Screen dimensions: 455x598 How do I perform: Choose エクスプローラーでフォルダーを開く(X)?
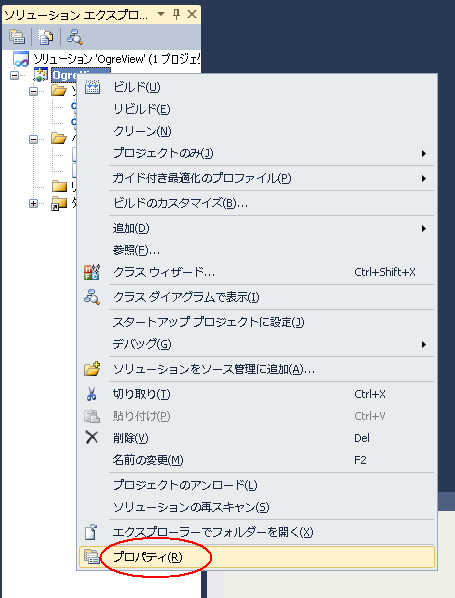213,532
